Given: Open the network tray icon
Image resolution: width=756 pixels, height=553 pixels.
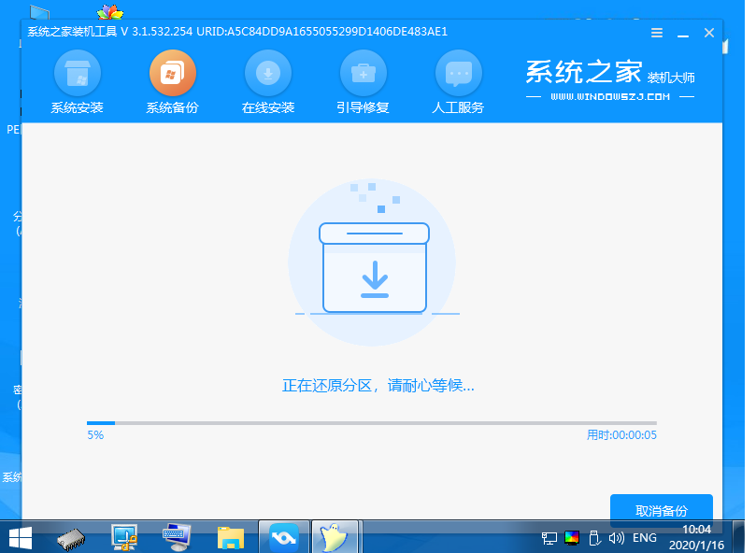Looking at the screenshot, I should [549, 538].
